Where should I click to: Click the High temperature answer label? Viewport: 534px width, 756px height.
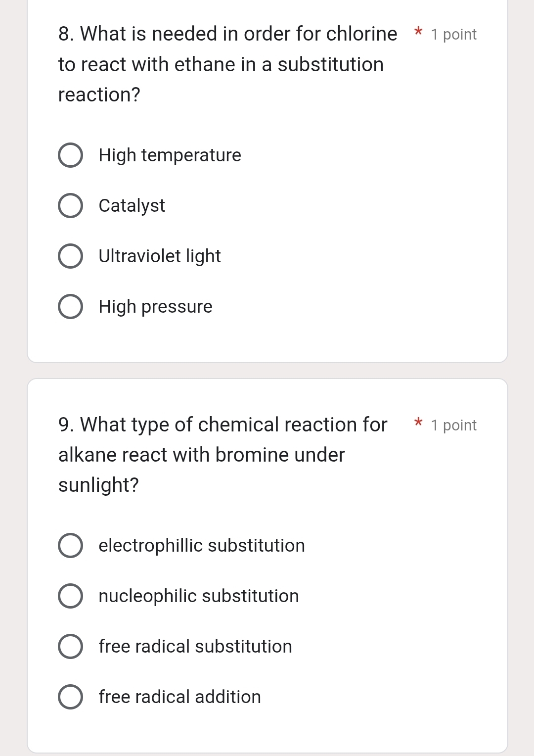point(169,155)
